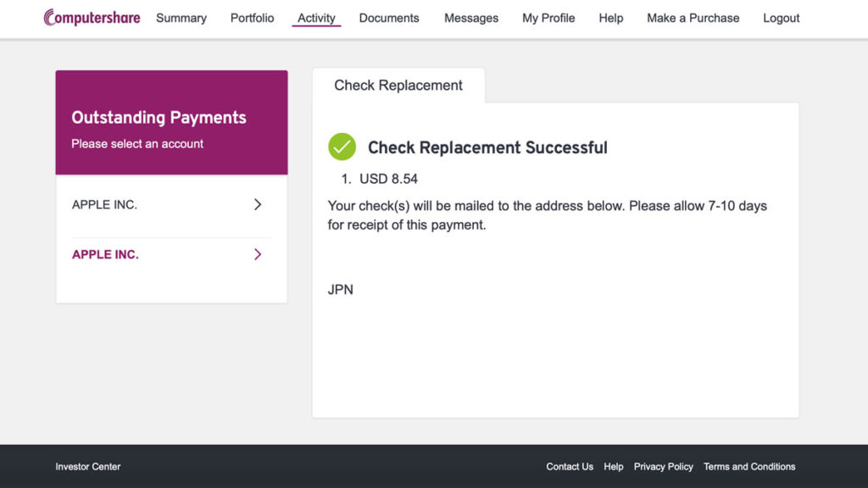
Task: Open the Summary menu item
Action: coord(181,19)
